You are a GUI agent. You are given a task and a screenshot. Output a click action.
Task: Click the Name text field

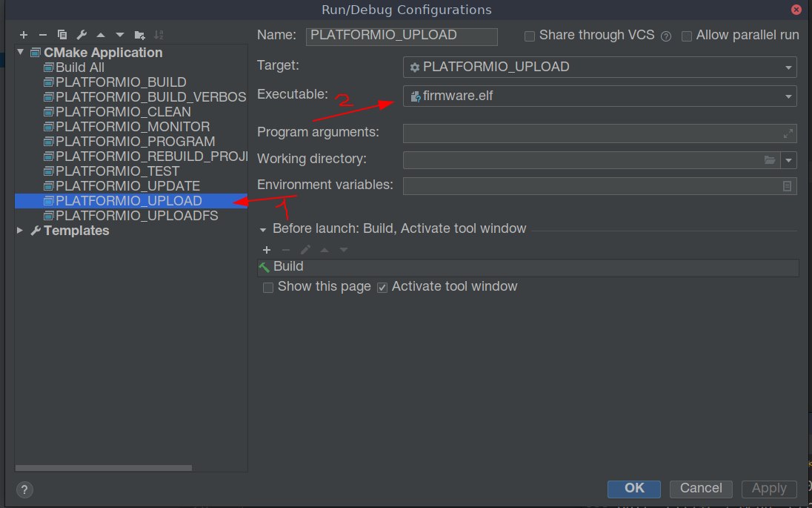402,36
